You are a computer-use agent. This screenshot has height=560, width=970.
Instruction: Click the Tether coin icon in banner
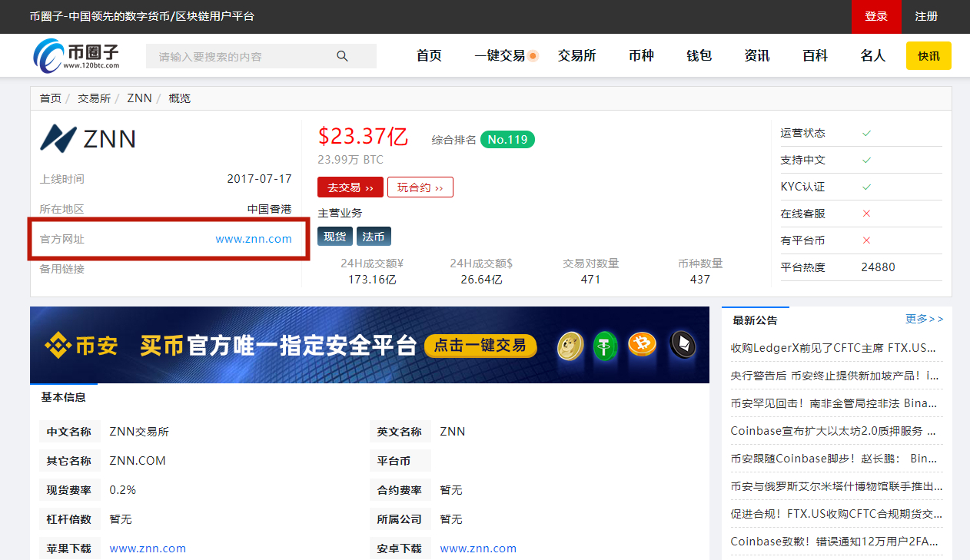[x=606, y=345]
